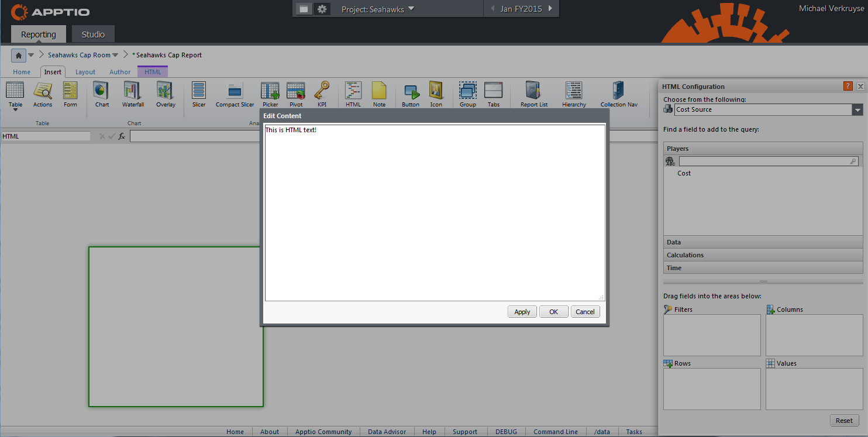The image size is (868, 437).
Task: Go to the home breadcrumb icon
Action: click(x=19, y=56)
